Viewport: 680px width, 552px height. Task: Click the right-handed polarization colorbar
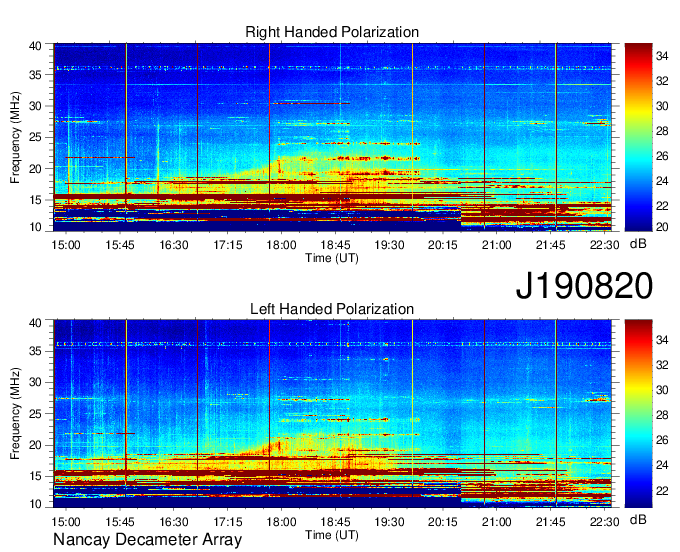[x=638, y=137]
